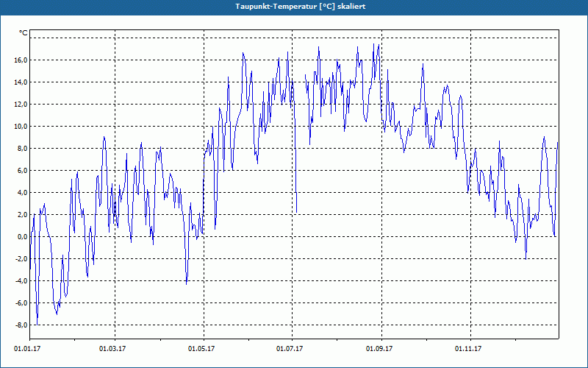Click the 8,0 y-axis label

pos(22,149)
